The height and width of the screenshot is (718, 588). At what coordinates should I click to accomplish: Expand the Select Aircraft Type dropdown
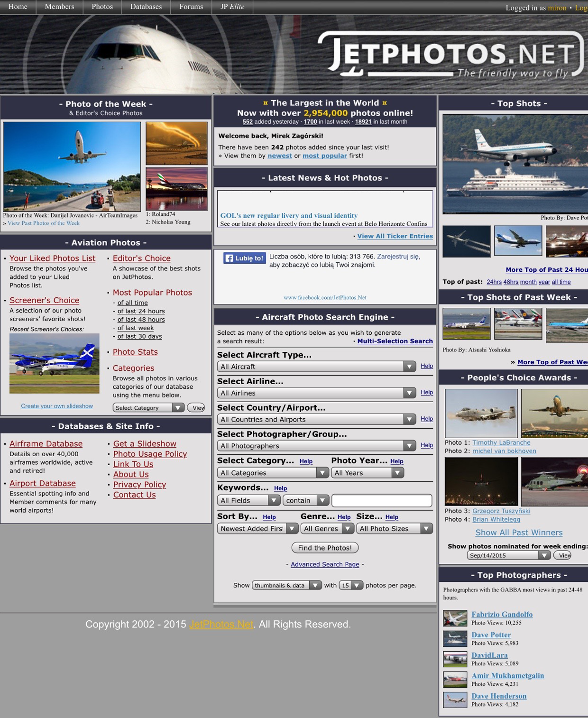point(317,367)
